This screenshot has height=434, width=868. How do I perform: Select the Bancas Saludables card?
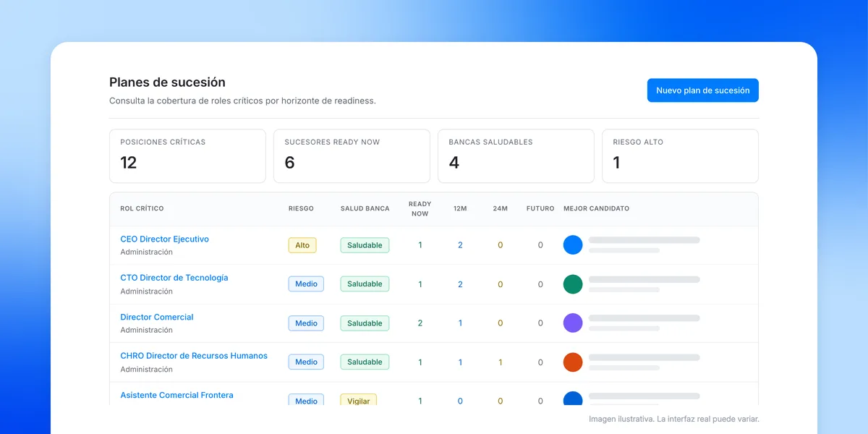[x=516, y=156]
